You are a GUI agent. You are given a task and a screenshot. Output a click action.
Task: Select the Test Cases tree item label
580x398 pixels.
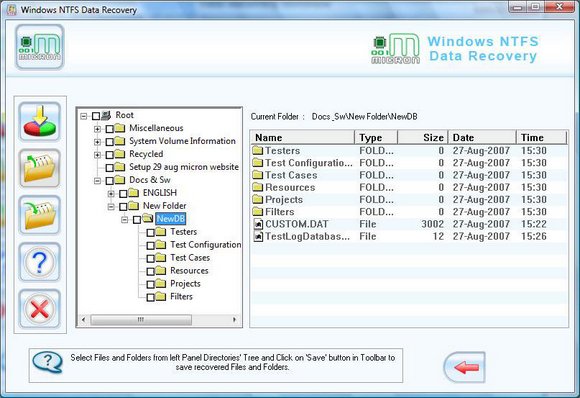click(x=190, y=257)
